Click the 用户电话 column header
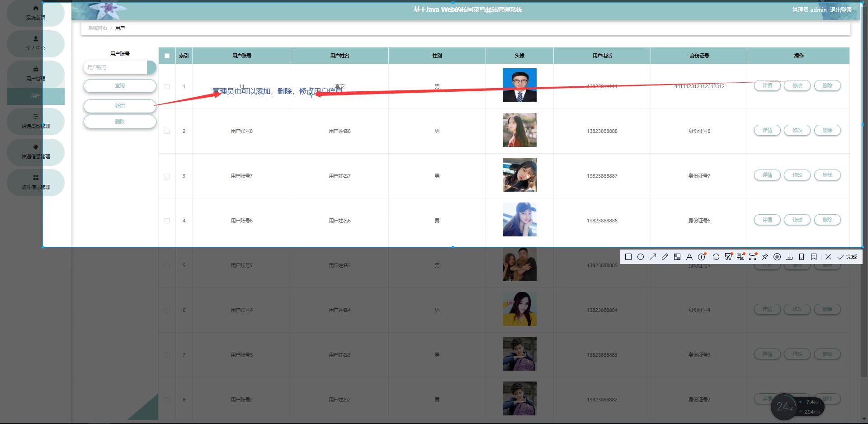The width and height of the screenshot is (868, 424). [x=602, y=56]
